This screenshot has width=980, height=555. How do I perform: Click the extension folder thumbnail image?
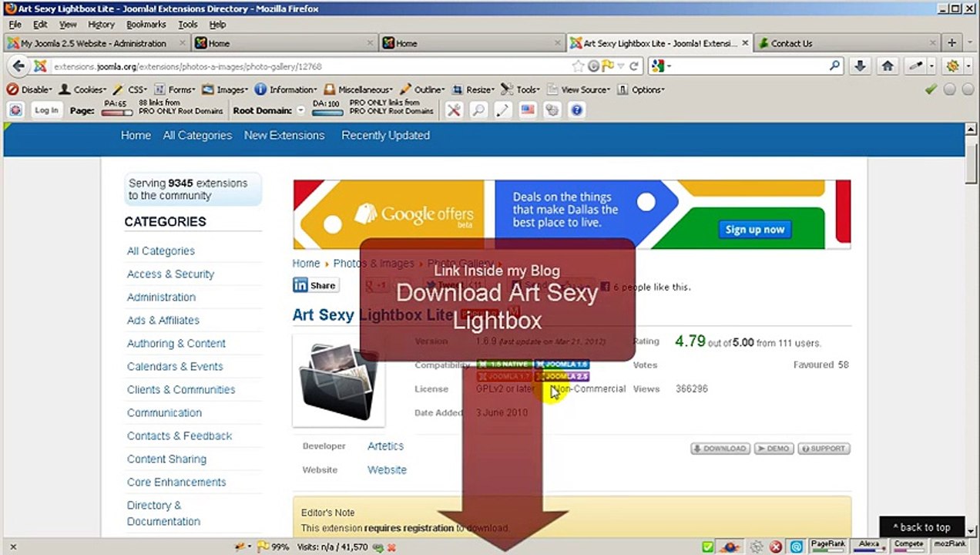pos(339,380)
